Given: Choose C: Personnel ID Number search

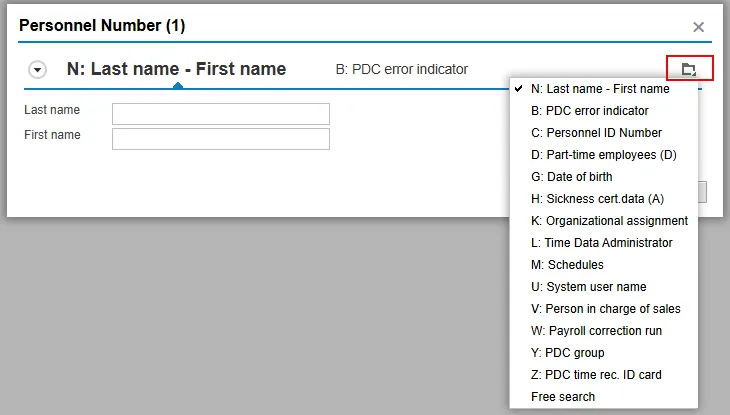Looking at the screenshot, I should (x=596, y=133).
